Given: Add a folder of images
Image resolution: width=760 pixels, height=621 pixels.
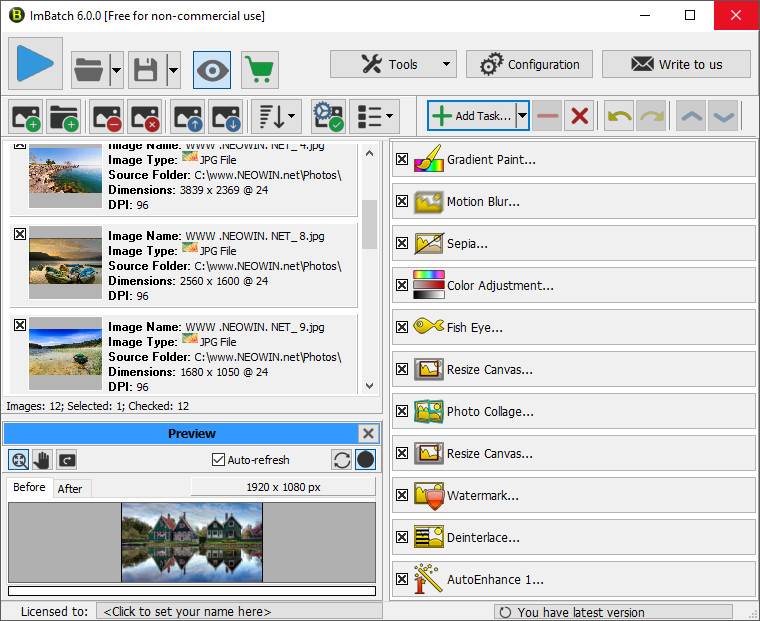Looking at the screenshot, I should (x=63, y=116).
